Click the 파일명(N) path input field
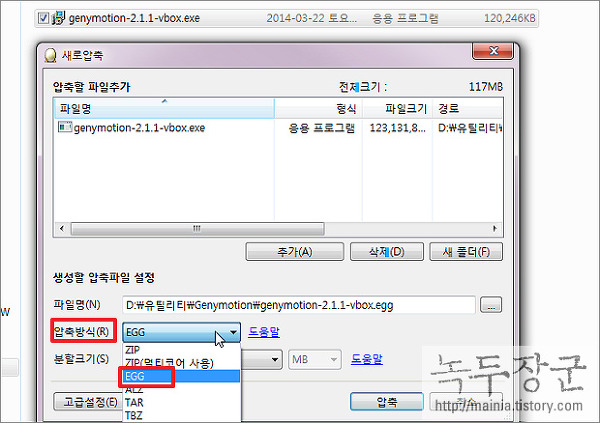 [299, 305]
